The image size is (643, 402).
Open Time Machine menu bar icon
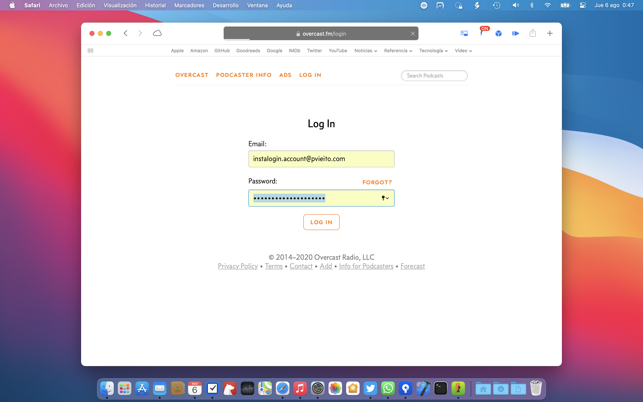tap(497, 5)
